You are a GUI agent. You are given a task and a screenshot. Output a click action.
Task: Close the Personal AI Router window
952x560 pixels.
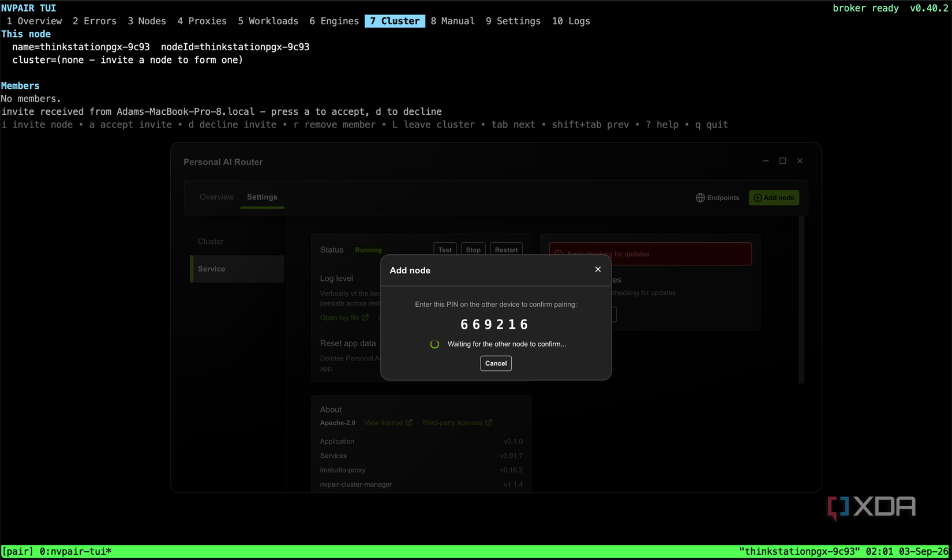800,161
